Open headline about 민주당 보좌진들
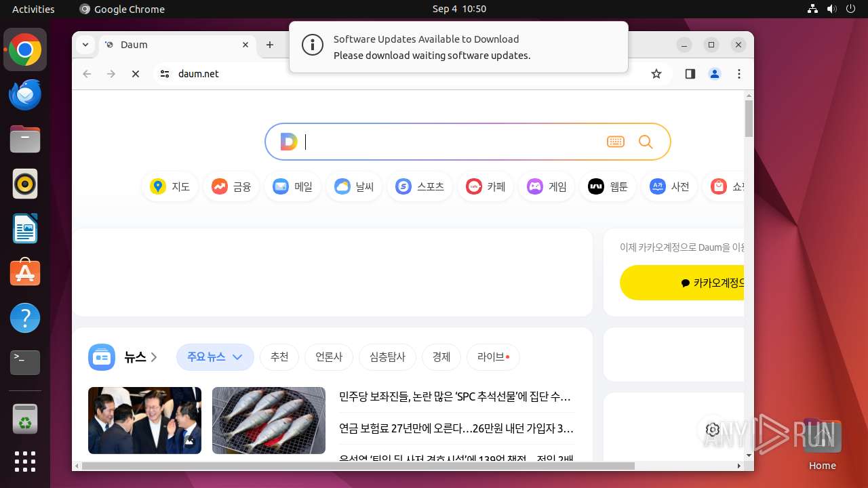 tap(455, 396)
